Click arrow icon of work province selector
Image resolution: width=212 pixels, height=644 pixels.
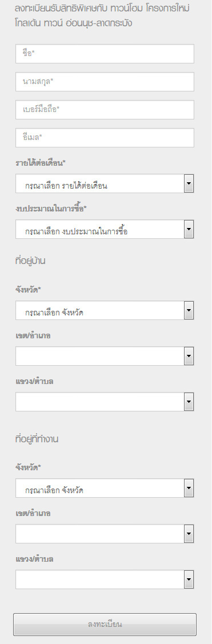point(189,489)
